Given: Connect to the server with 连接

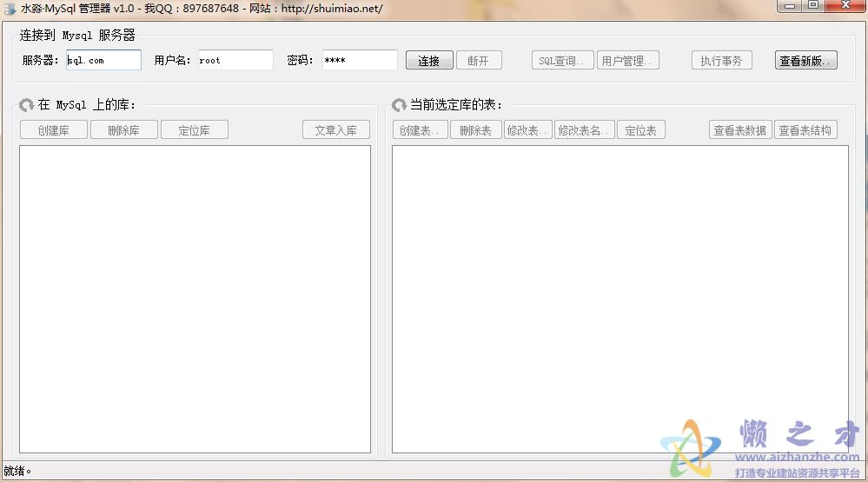Looking at the screenshot, I should (429, 60).
